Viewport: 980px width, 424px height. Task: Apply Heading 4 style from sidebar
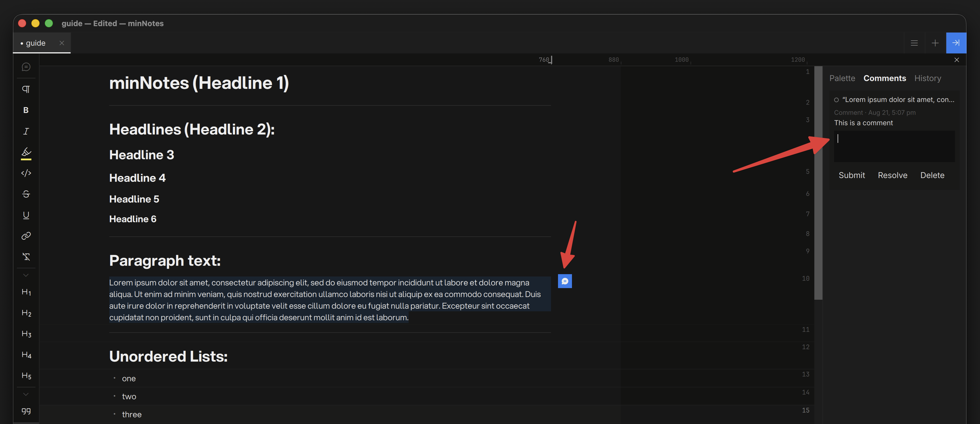(26, 355)
